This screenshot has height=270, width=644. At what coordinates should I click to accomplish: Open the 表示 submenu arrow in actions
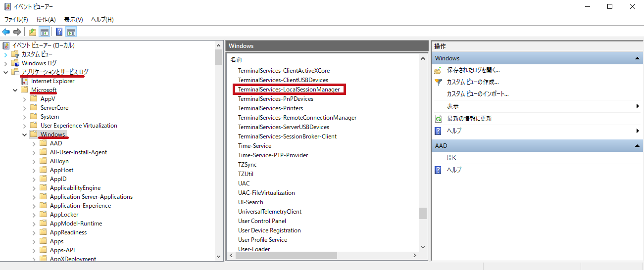tap(638, 106)
